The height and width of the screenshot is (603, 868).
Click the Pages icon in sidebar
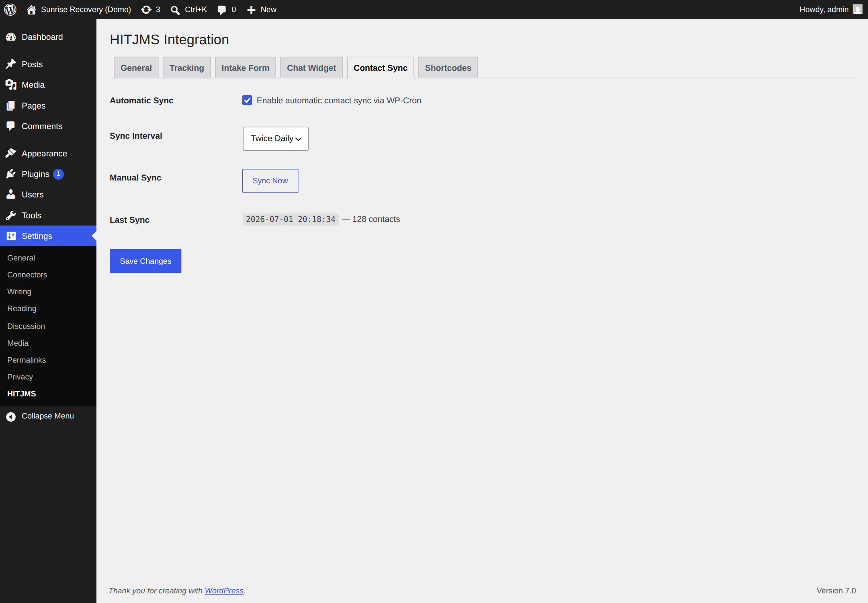(11, 106)
